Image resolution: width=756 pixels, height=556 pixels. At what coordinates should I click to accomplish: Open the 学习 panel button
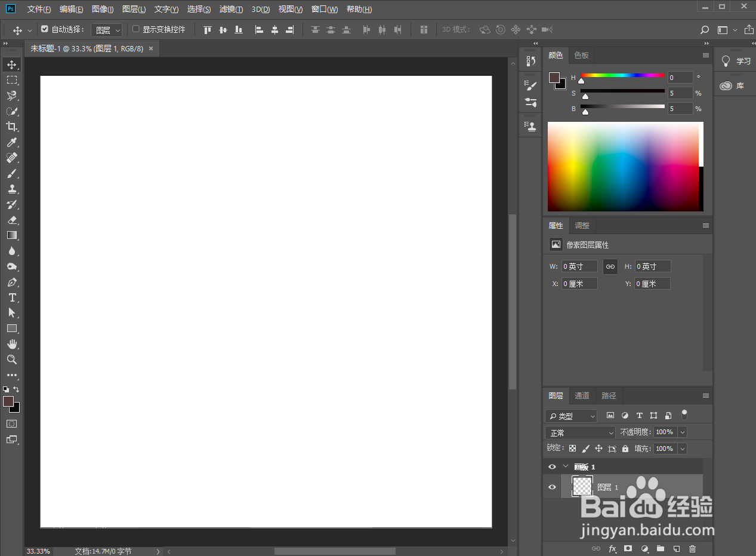tap(736, 61)
